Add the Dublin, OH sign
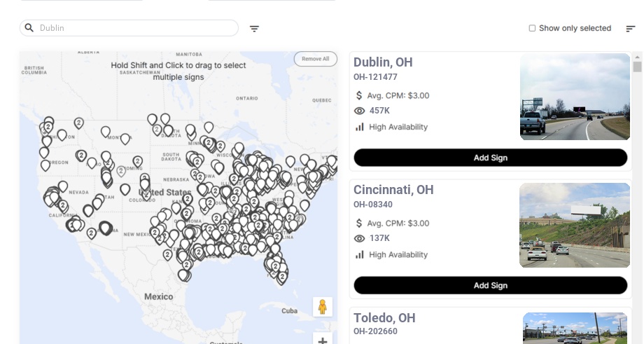Screen dimensions: 644x344 pos(490,158)
